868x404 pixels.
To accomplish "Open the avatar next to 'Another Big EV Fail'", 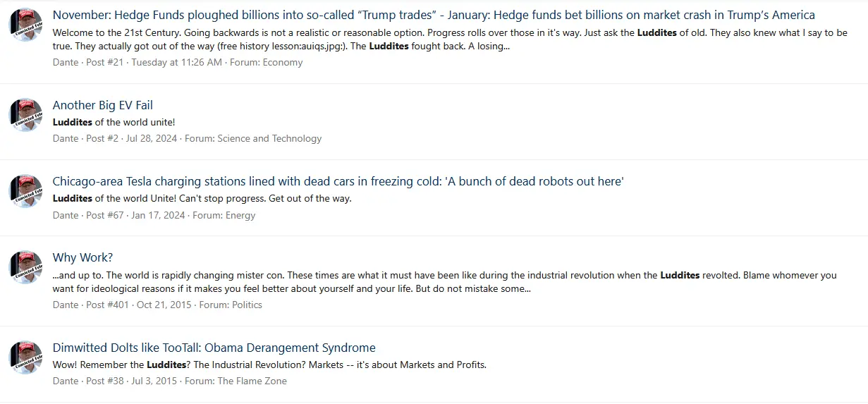I will (x=25, y=115).
